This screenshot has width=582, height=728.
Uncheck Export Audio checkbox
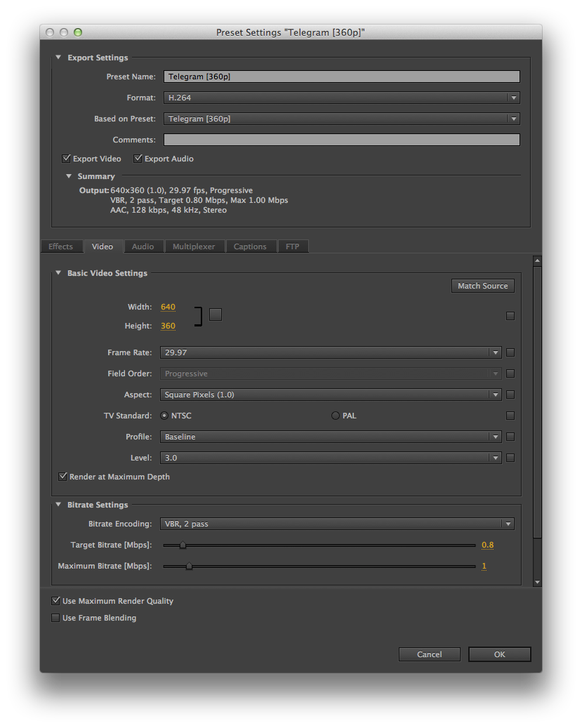coord(138,159)
